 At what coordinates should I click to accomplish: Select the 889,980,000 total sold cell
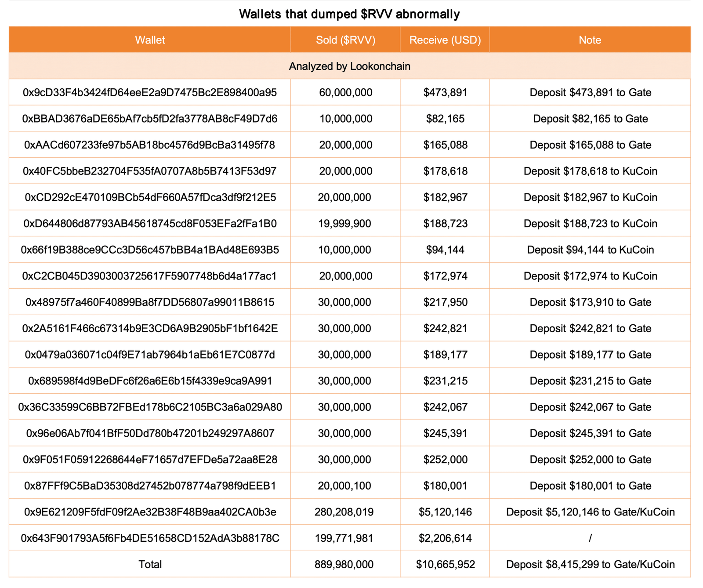coord(344,565)
